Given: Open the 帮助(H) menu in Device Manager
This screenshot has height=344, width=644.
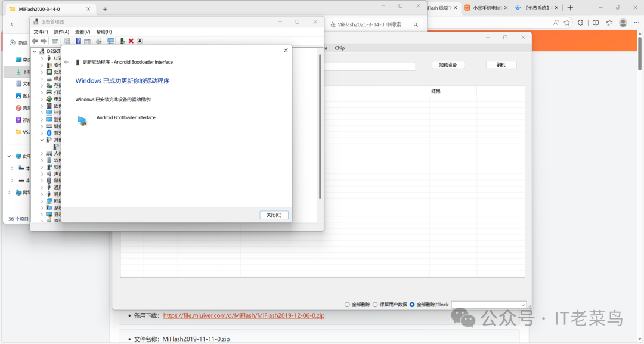Looking at the screenshot, I should (x=104, y=32).
